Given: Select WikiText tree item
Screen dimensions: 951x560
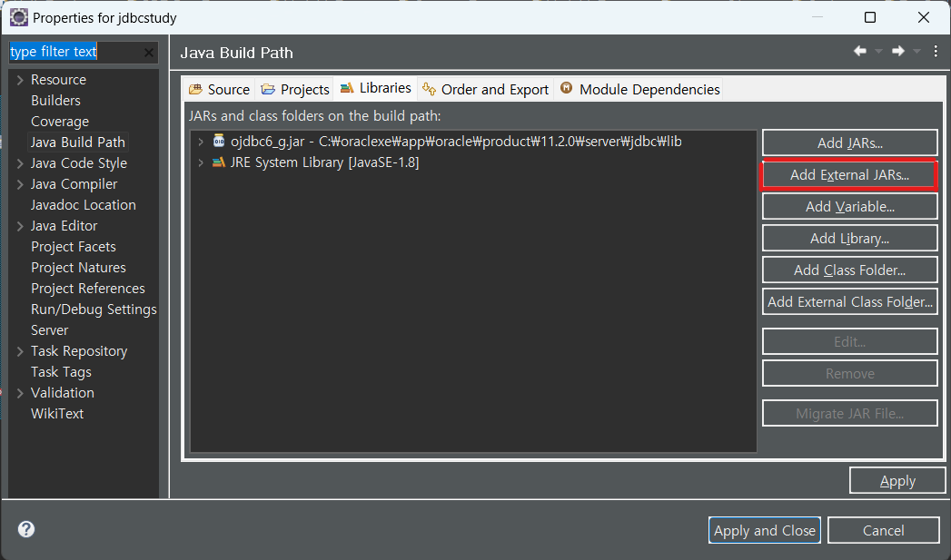Looking at the screenshot, I should [x=57, y=414].
